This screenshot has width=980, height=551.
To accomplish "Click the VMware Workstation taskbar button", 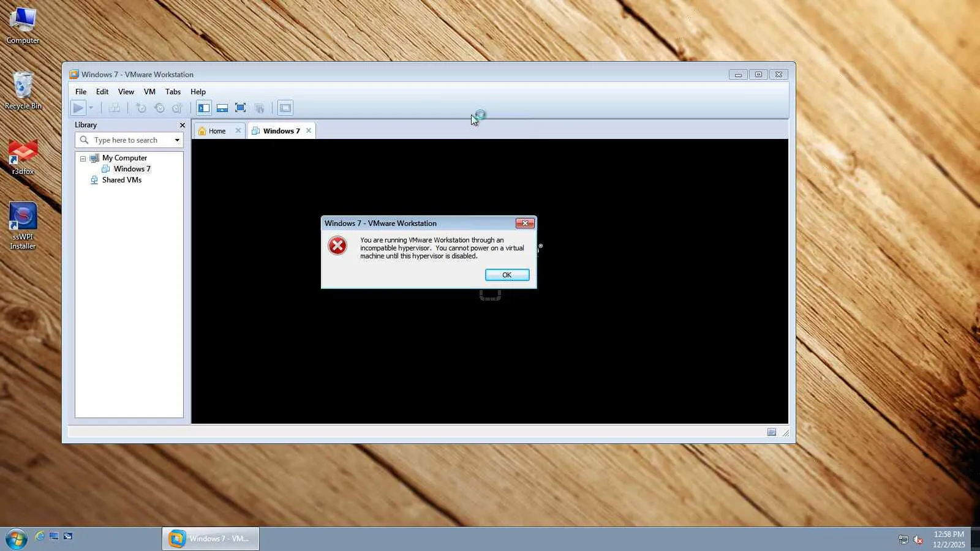I will point(211,539).
